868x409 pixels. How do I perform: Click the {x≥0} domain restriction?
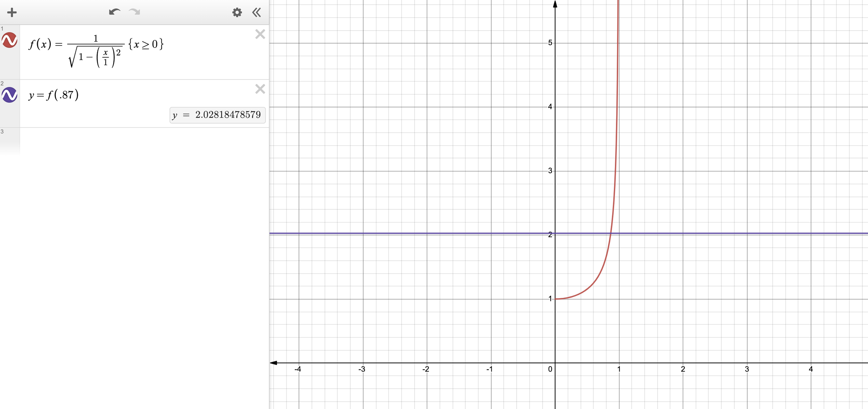click(146, 44)
